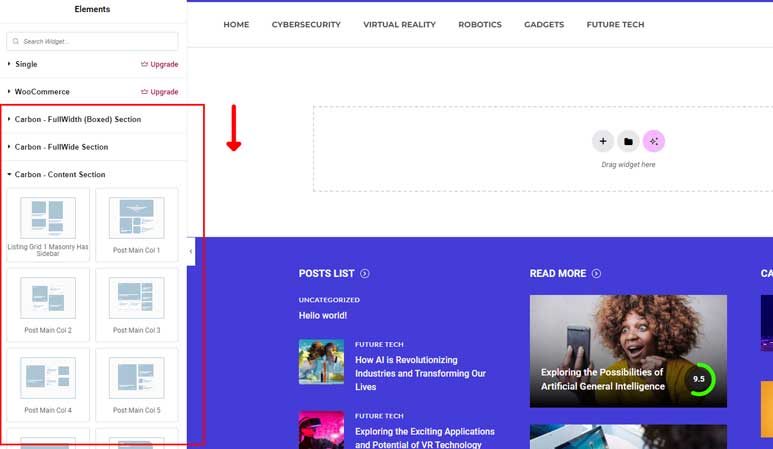This screenshot has width=773, height=449.
Task: Select Listing Grid 1 Masonry Has Sidebar widget
Action: 48,225
